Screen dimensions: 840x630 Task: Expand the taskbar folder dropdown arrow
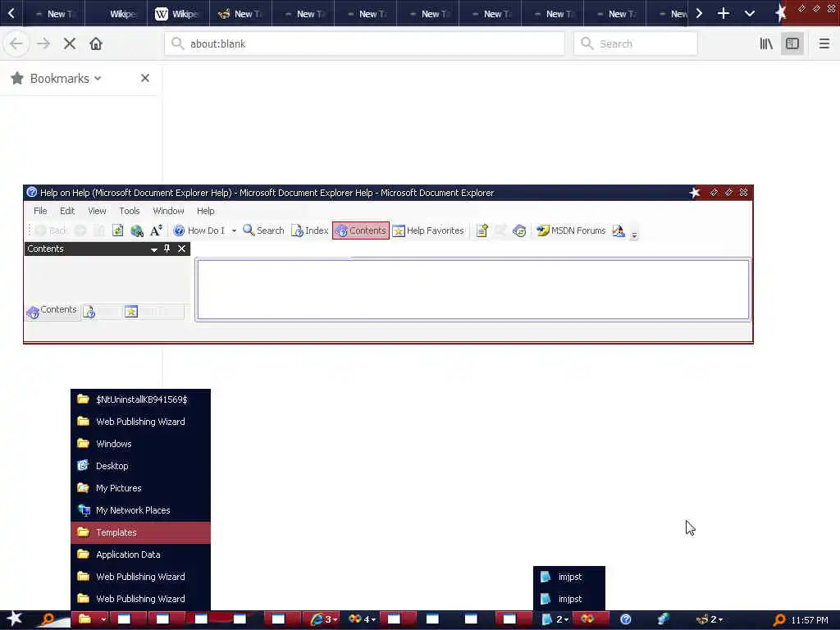tap(103, 620)
